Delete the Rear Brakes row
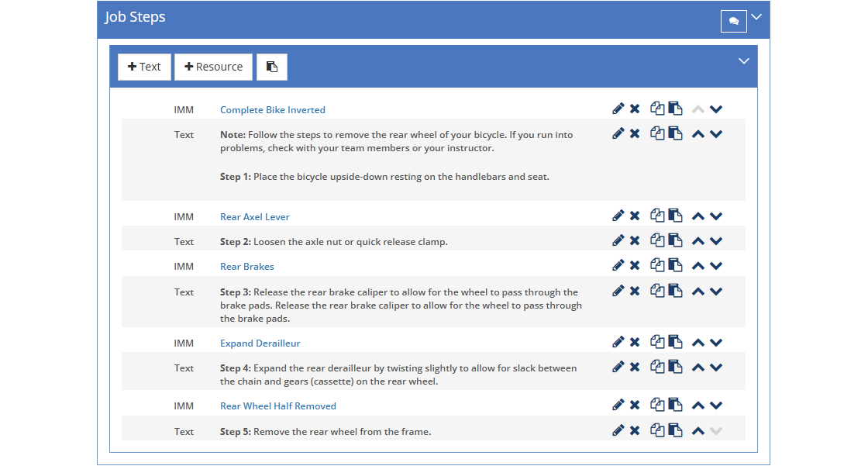 [x=635, y=265]
